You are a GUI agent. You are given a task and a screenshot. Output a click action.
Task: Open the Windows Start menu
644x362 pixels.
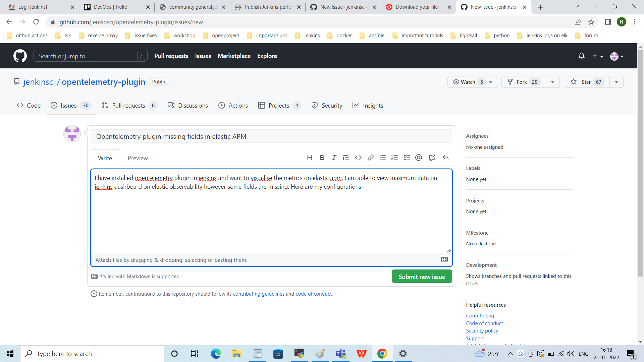tap(10, 354)
